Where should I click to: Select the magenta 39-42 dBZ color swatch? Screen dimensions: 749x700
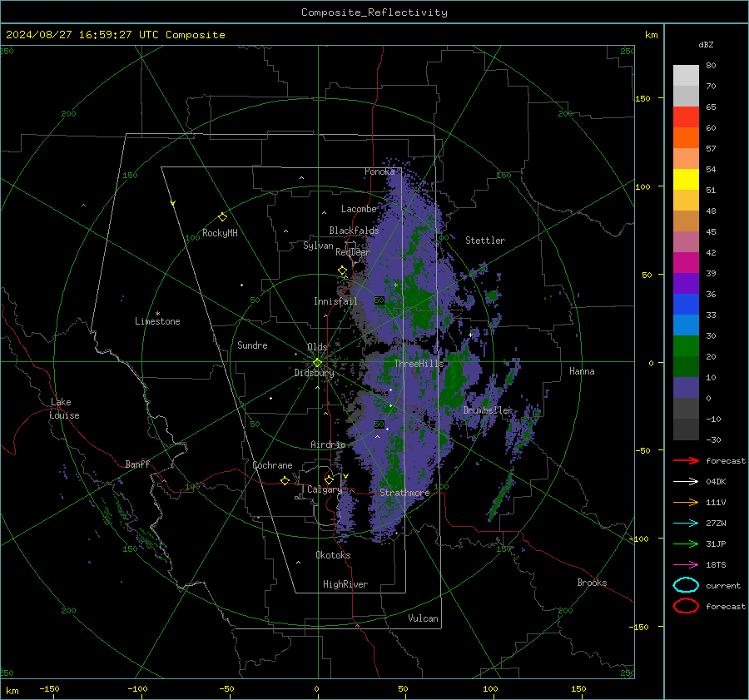pos(686,263)
